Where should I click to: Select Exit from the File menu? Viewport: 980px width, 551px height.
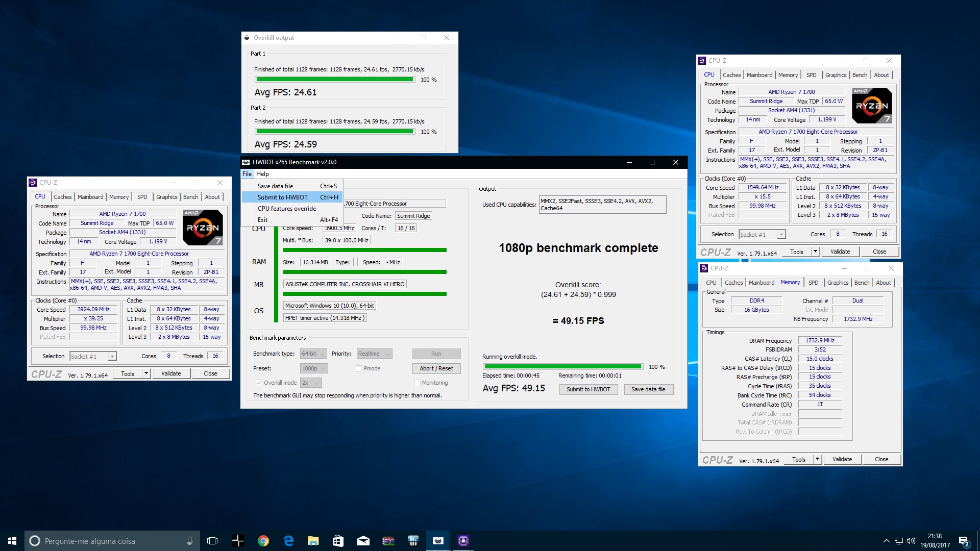[292, 220]
